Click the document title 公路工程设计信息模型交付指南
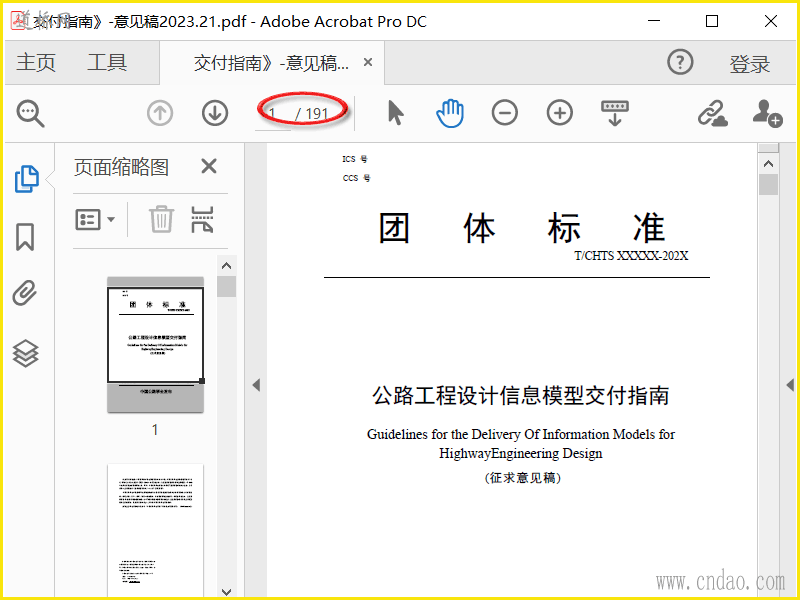 [520, 395]
